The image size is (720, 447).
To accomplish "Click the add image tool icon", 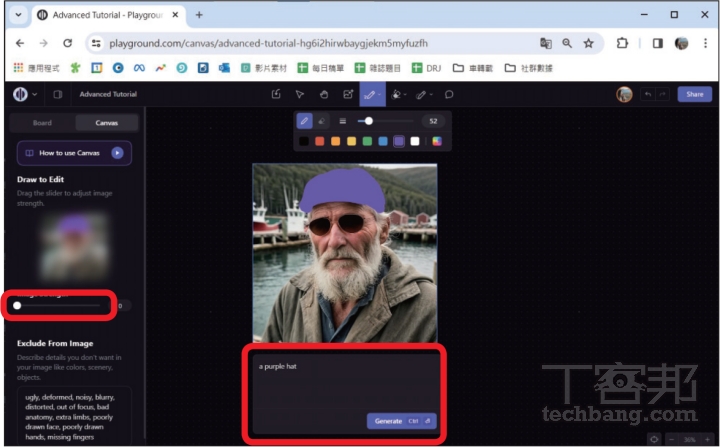I will click(348, 94).
